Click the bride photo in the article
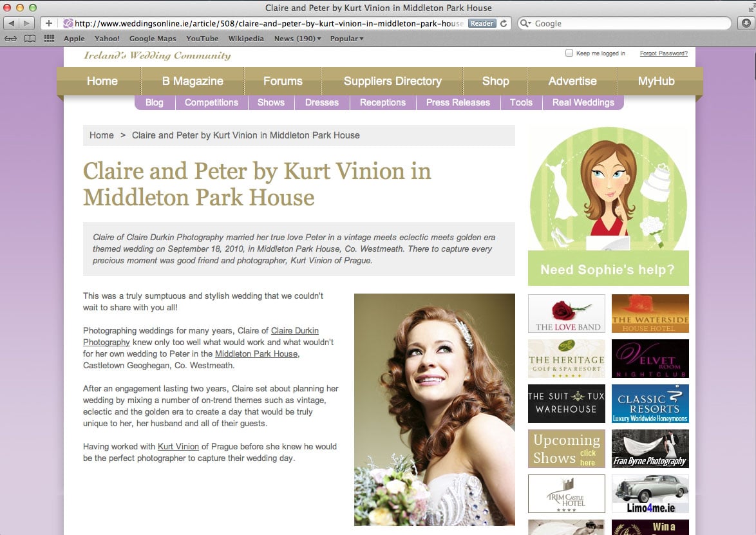The image size is (756, 535). coord(435,409)
